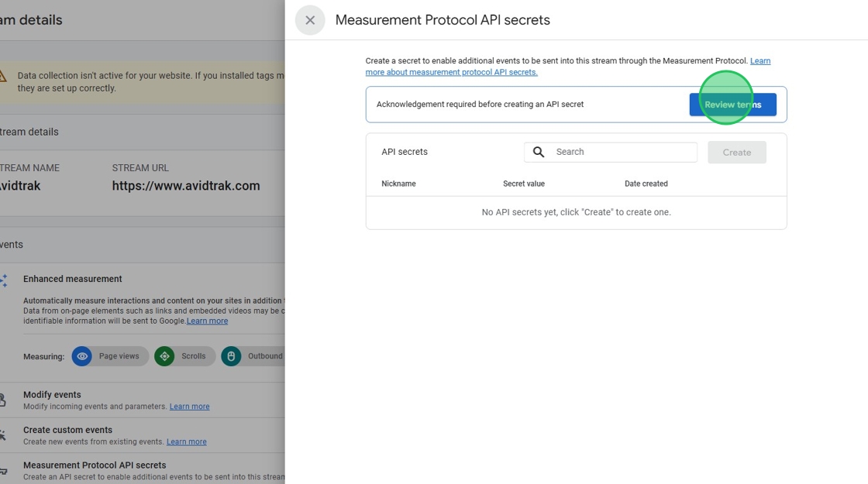Open Create custom events Learn more link
Screen dimensions: 868x484
(x=187, y=442)
